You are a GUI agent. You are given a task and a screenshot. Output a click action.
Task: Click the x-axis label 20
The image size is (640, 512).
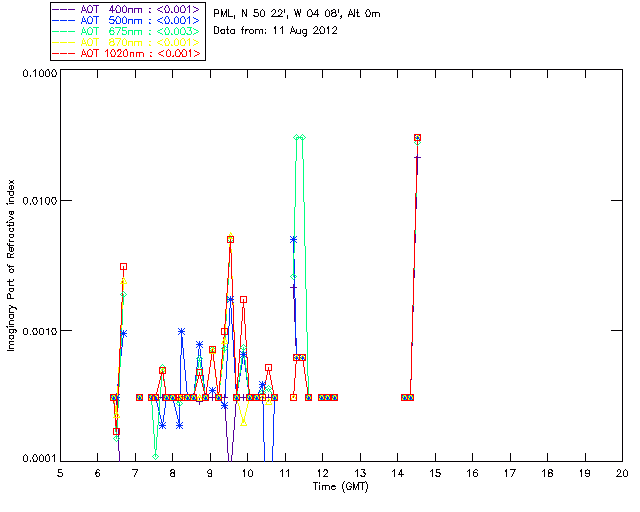622,473
